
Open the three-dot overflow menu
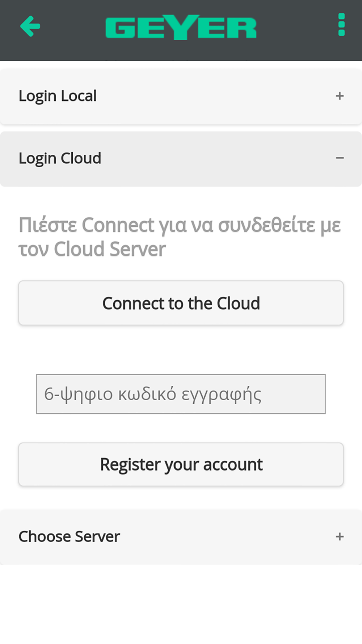(x=341, y=25)
